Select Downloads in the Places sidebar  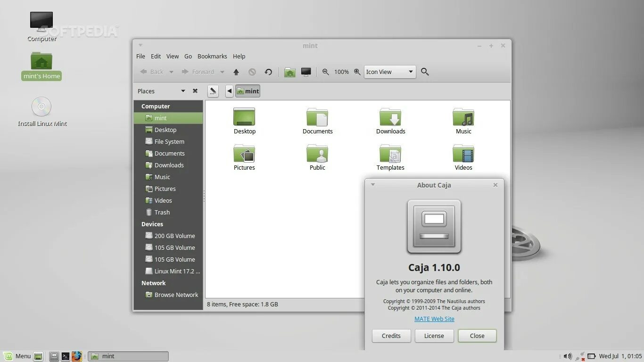[x=168, y=165]
